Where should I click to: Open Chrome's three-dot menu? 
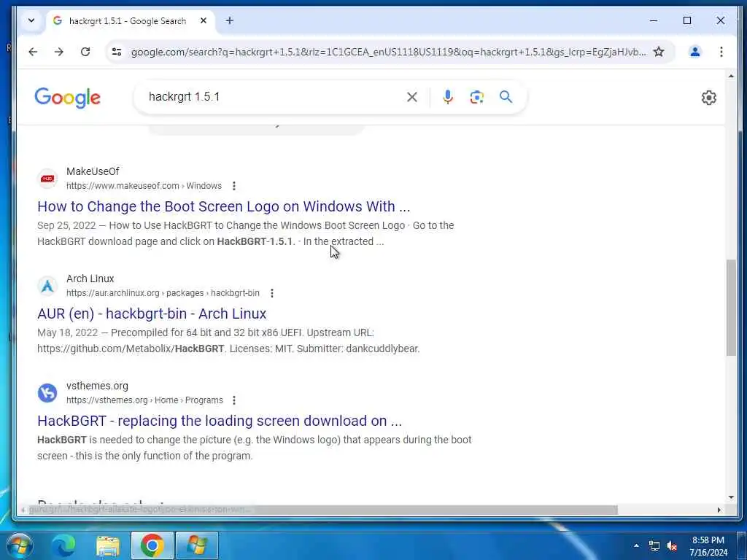[721, 52]
